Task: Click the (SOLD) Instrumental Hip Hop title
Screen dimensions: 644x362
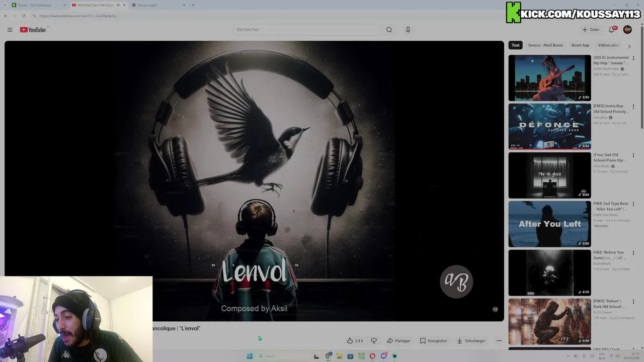Action: pyautogui.click(x=611, y=60)
